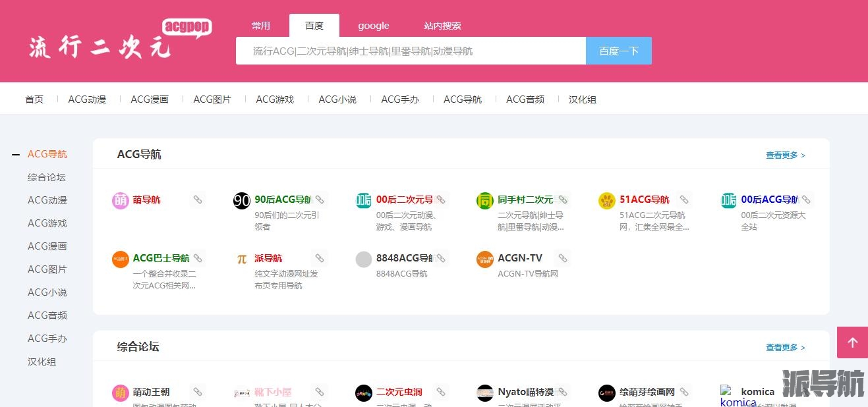Focus the search input field
The height and width of the screenshot is (407, 868).
coord(411,51)
